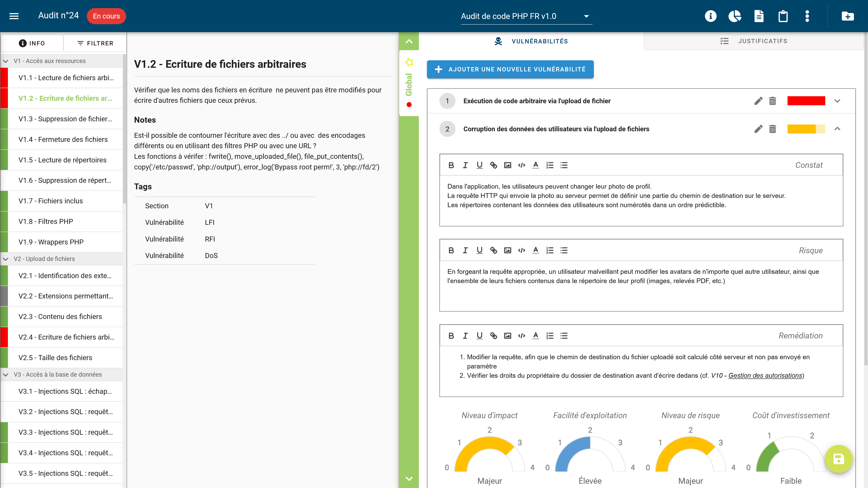Edit the vulnerability 'Exécution de code arbitraire'

(759, 101)
